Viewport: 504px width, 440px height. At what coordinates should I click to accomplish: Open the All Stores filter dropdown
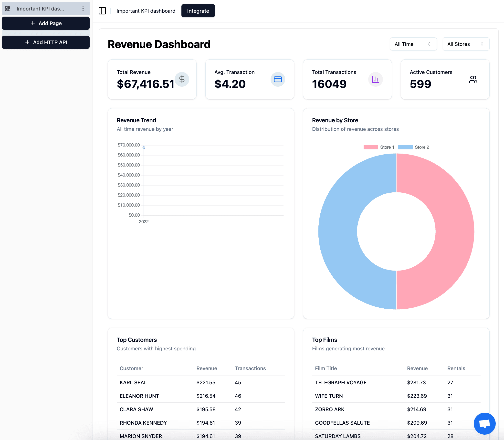pos(465,44)
